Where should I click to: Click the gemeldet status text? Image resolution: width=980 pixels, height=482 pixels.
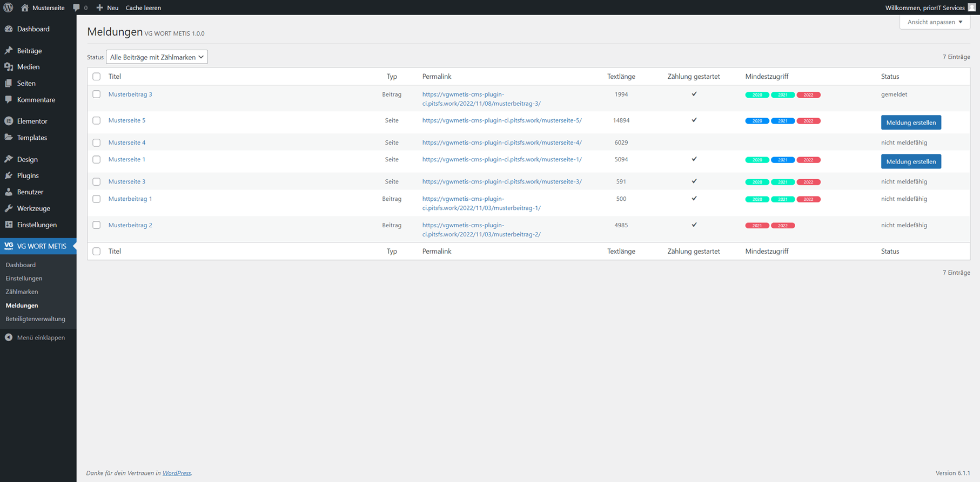(894, 94)
